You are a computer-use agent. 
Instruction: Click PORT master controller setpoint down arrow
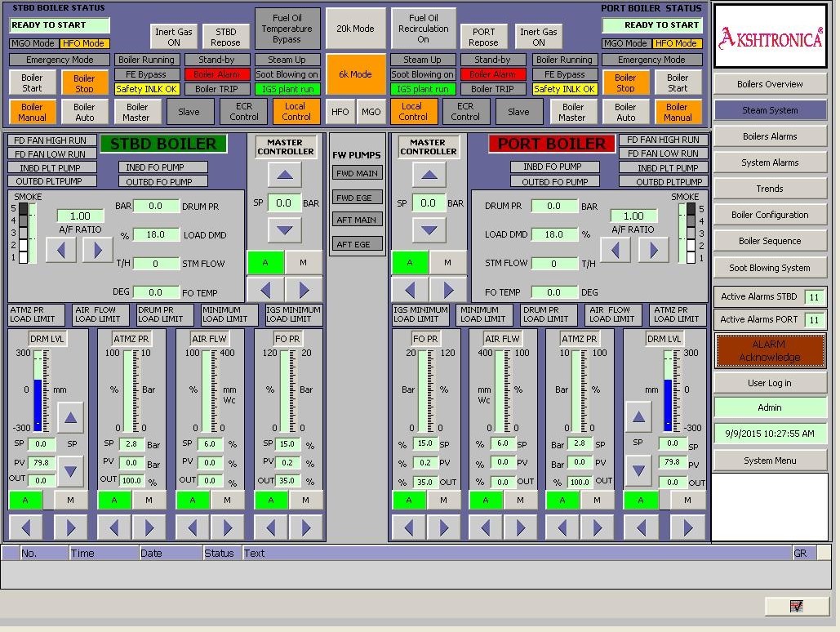429,230
